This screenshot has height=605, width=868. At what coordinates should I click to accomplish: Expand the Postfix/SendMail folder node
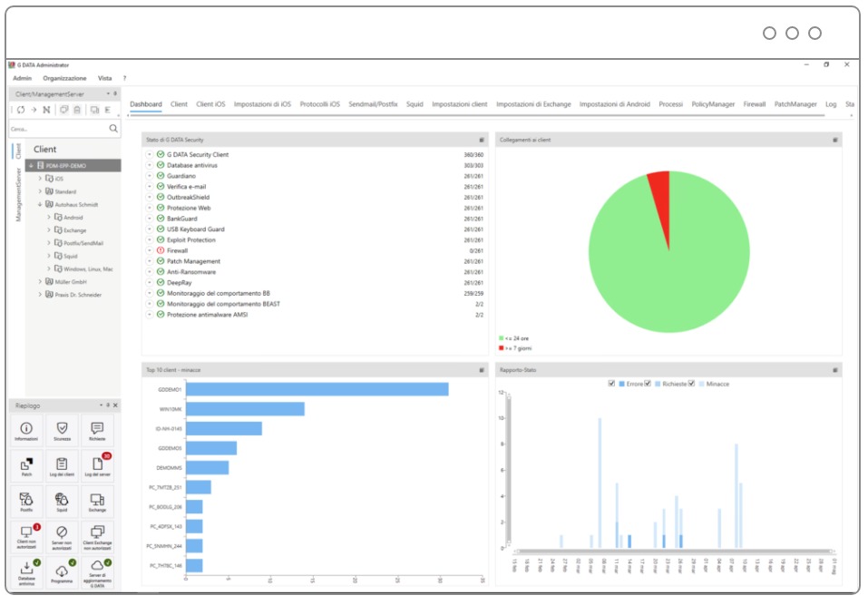[49, 243]
